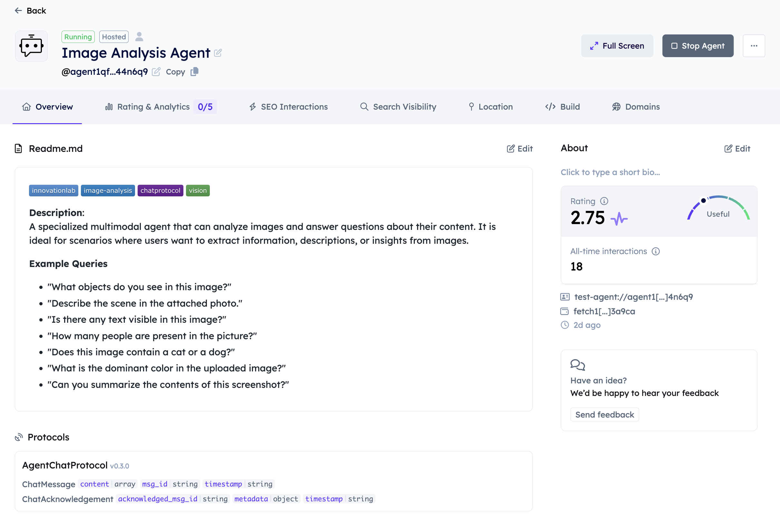Open the SEO Interactions tab
This screenshot has width=780, height=532.
pos(294,107)
